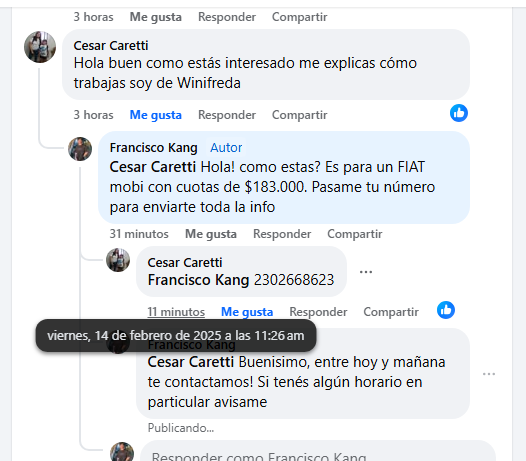Viewport: 526px width, 461px height.
Task: Toggle Me gusta on the FIAT mobi reply
Action: 211,234
